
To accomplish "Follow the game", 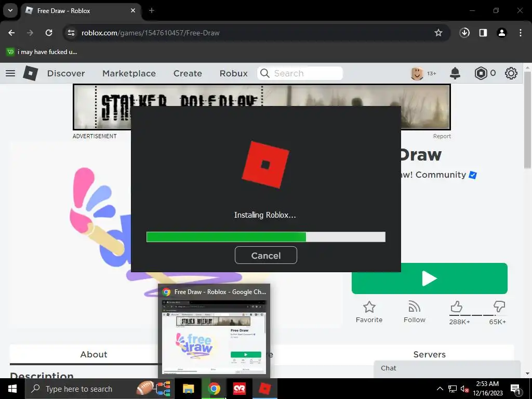I will point(414,312).
